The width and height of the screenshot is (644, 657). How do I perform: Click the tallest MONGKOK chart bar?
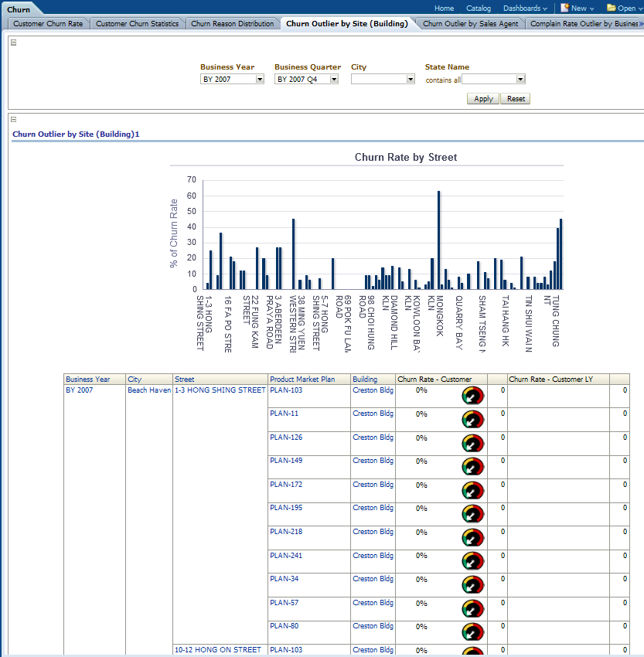click(x=438, y=240)
